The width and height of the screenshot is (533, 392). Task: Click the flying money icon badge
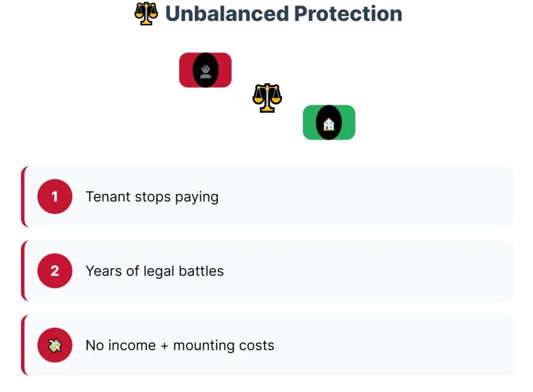coord(55,345)
